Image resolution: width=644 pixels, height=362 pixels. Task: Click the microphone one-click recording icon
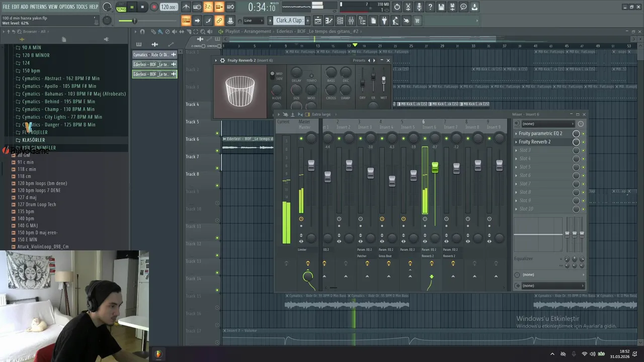(419, 7)
